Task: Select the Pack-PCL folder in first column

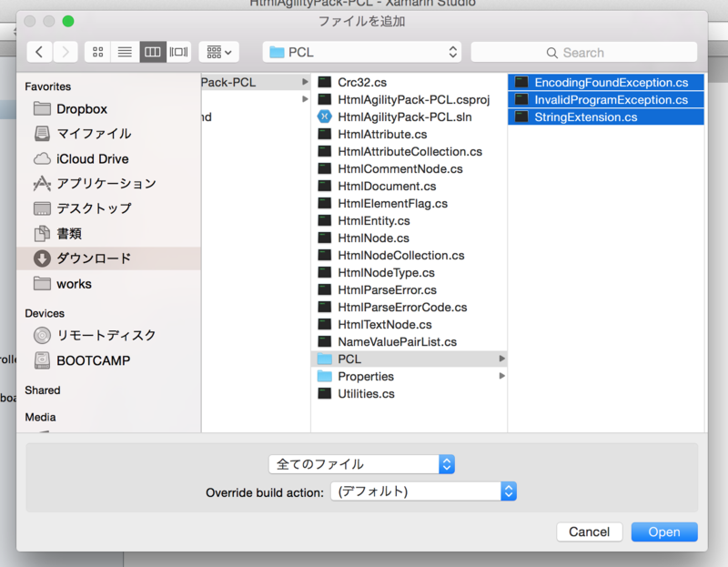Action: 256,82
